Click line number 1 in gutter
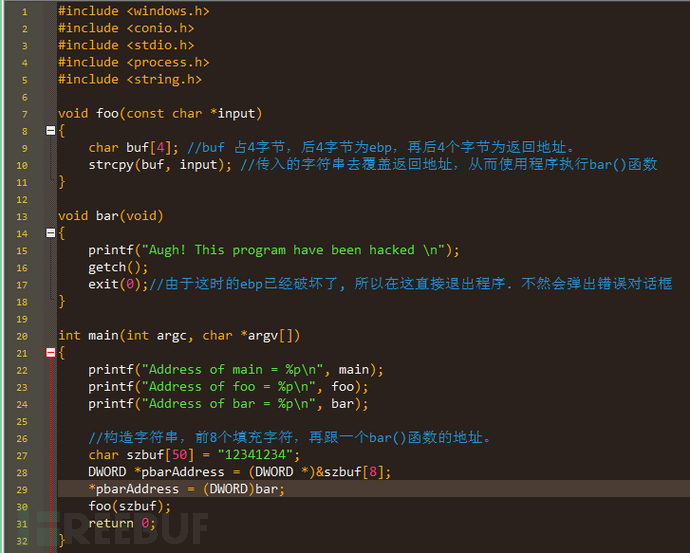Viewport: 690px width, 553px height. [x=25, y=12]
